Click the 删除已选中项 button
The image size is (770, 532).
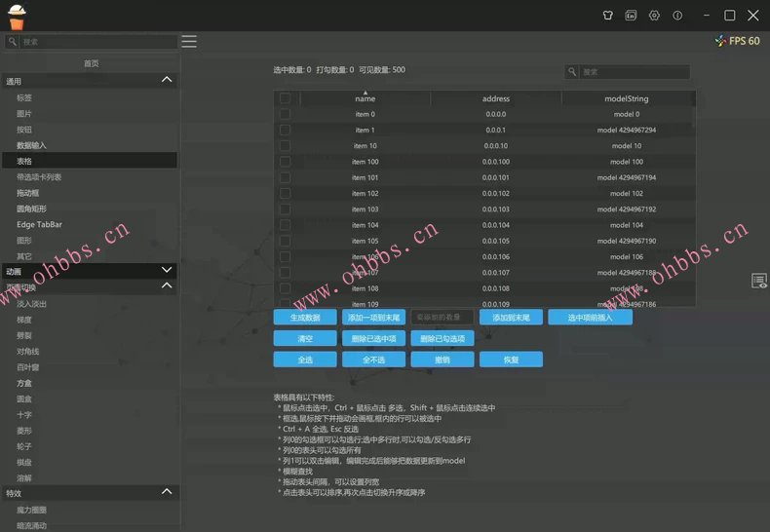[x=373, y=338]
